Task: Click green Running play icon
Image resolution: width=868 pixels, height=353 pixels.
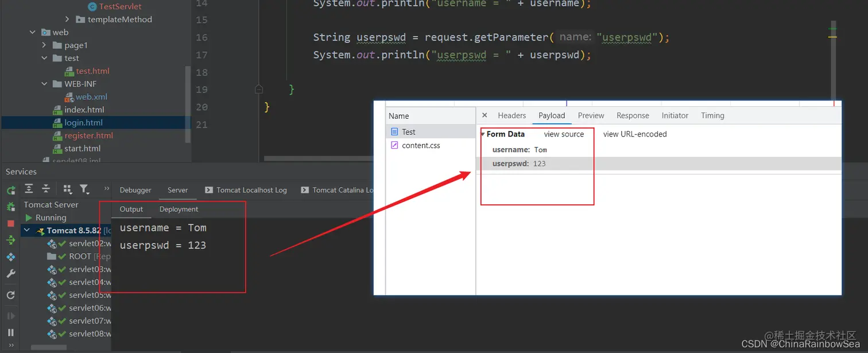Action: (x=29, y=218)
